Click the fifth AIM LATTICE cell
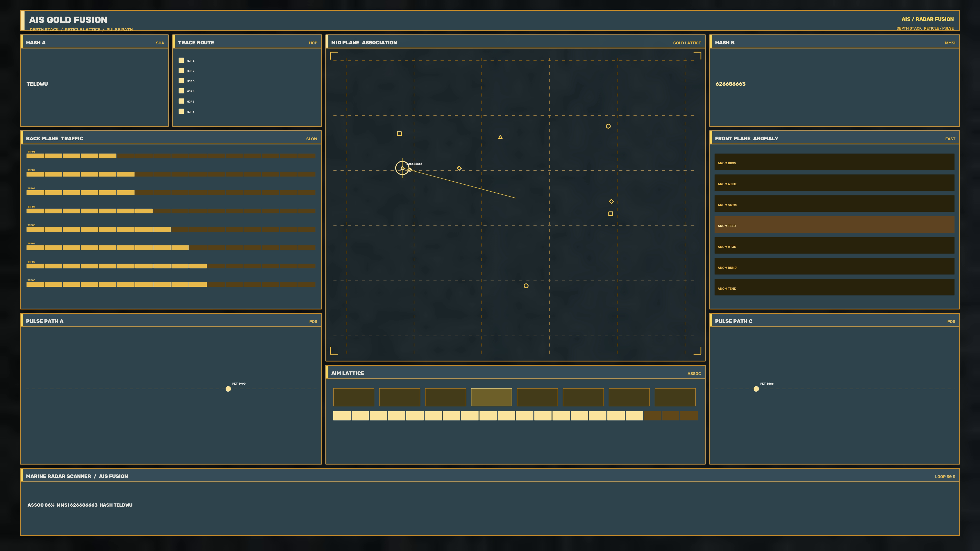The width and height of the screenshot is (980, 551). [x=537, y=397]
